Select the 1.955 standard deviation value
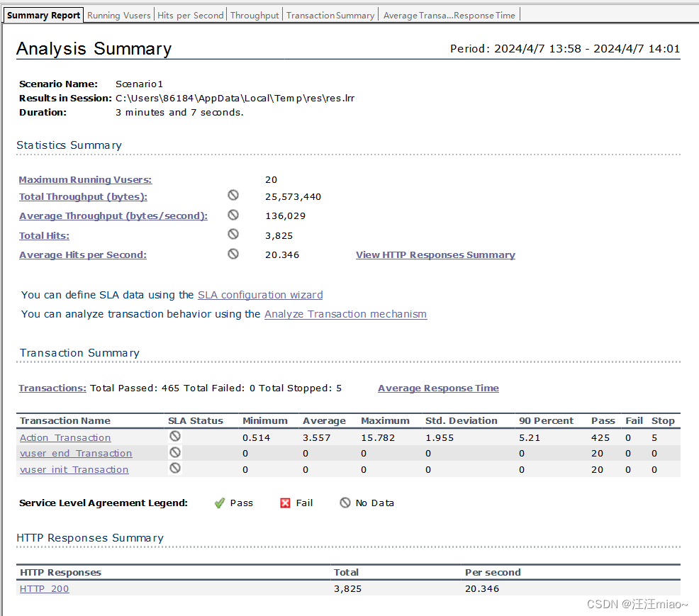Viewport: 699px width, 616px height. [x=440, y=438]
